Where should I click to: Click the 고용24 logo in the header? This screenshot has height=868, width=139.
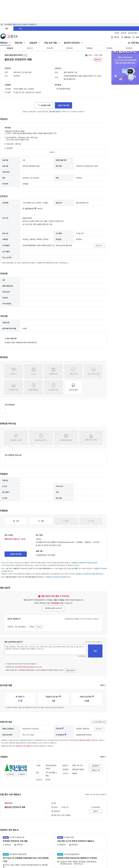tap(9, 36)
